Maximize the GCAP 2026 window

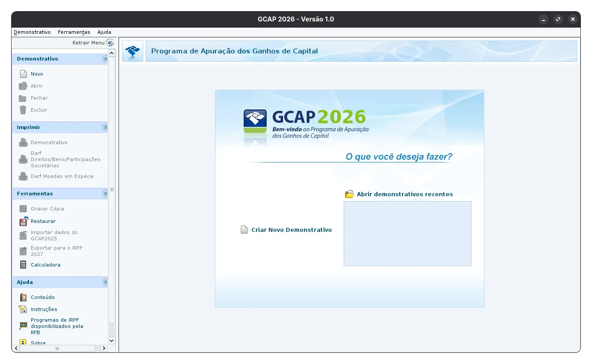pyautogui.click(x=558, y=19)
